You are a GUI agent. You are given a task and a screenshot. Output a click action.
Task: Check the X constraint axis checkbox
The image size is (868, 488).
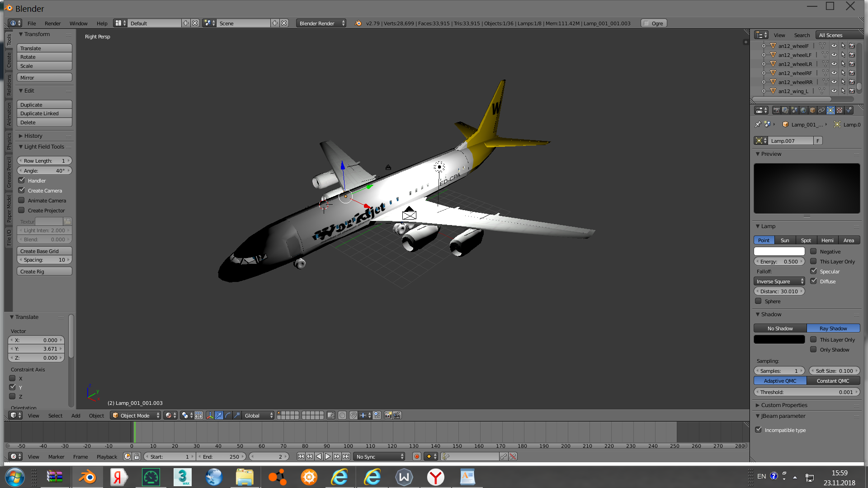coord(12,378)
